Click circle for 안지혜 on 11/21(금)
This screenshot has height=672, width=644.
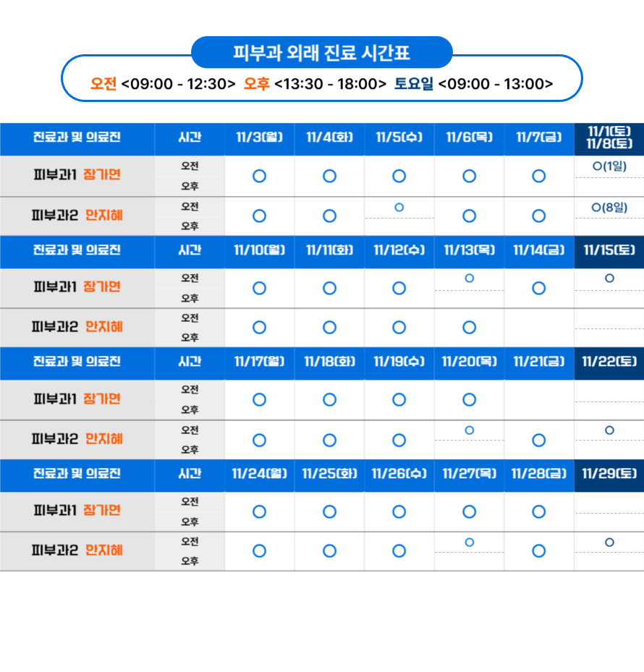[538, 440]
